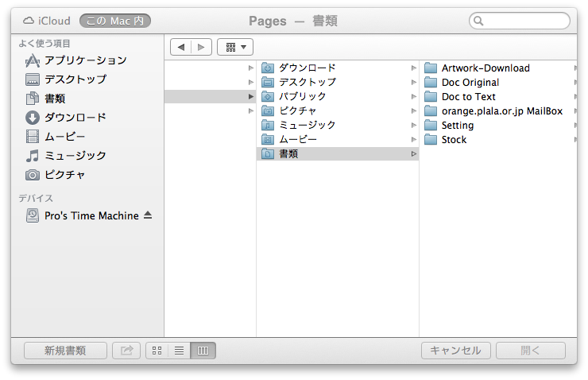Switch to the iCloud tab
Viewport: 588px width, 380px height.
click(x=47, y=21)
